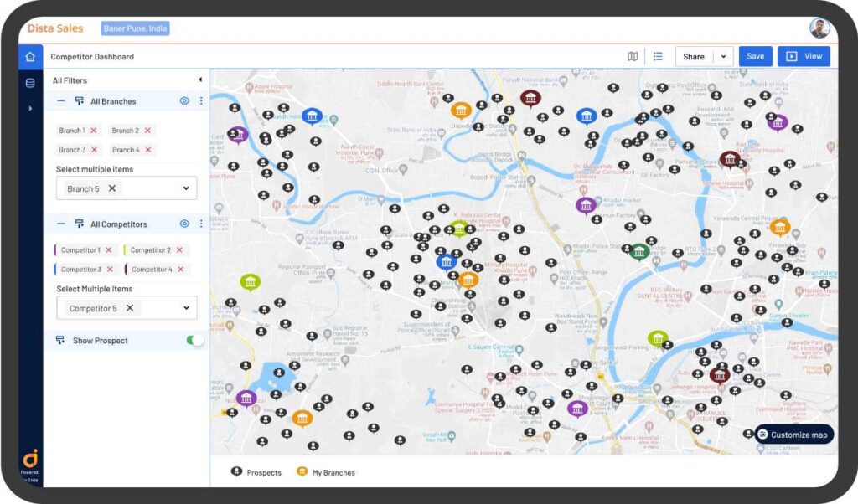Toggle visibility of All Competitors layer

click(183, 224)
